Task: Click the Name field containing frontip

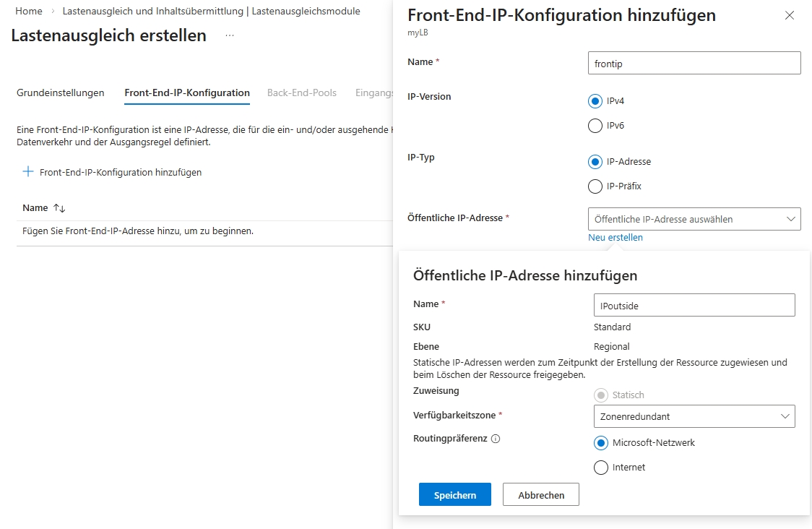Action: [694, 63]
